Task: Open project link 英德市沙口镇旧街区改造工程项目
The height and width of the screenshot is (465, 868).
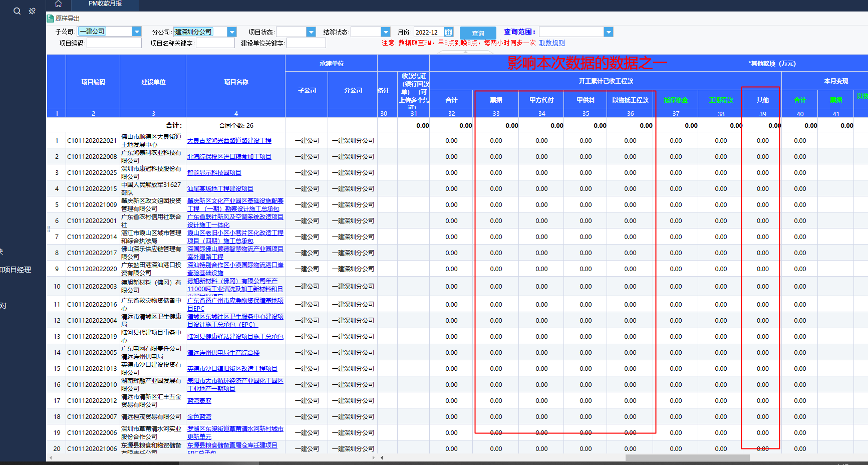Action: click(x=232, y=369)
